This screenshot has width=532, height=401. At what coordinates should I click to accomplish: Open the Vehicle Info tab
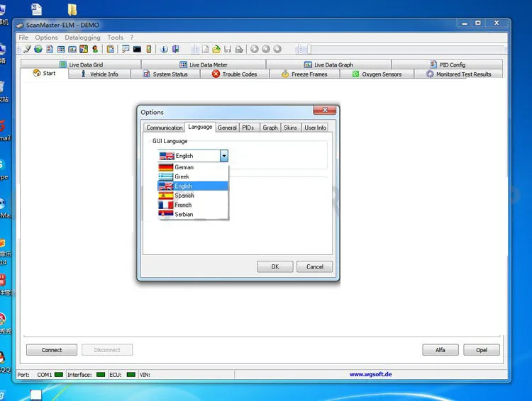[x=100, y=74]
